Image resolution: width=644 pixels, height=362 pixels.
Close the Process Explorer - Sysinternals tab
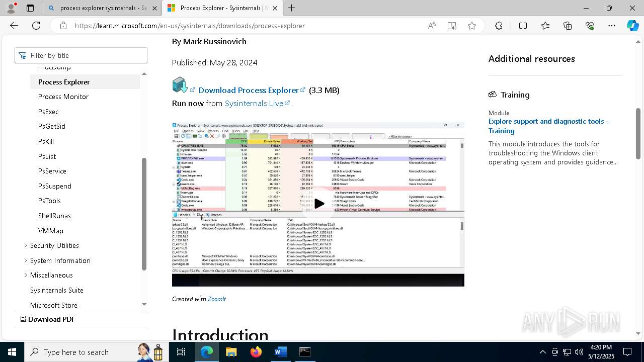tap(274, 8)
